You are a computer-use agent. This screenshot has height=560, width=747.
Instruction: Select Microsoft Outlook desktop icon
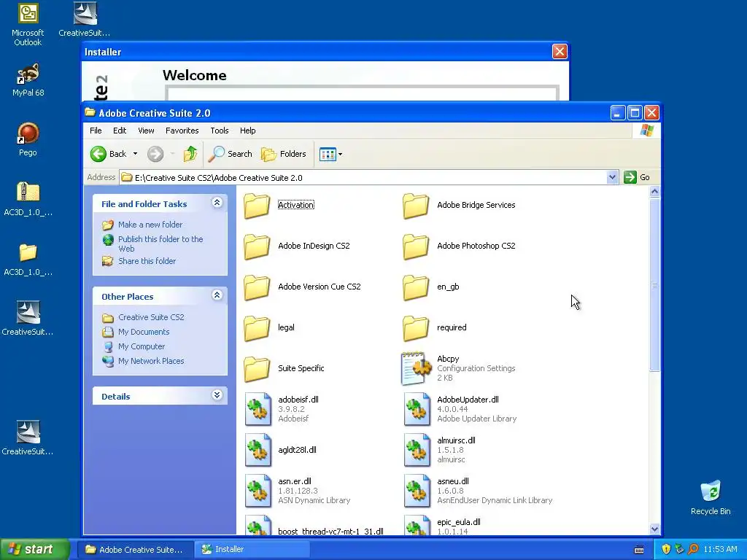pyautogui.click(x=28, y=25)
